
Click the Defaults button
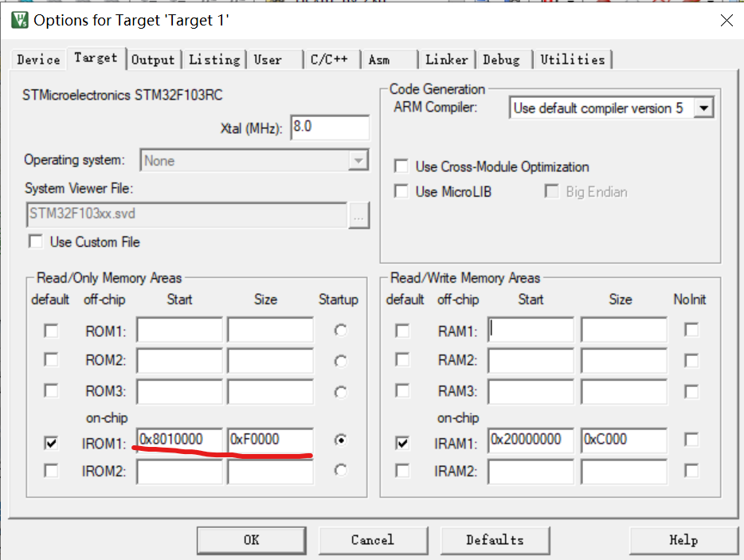(495, 540)
